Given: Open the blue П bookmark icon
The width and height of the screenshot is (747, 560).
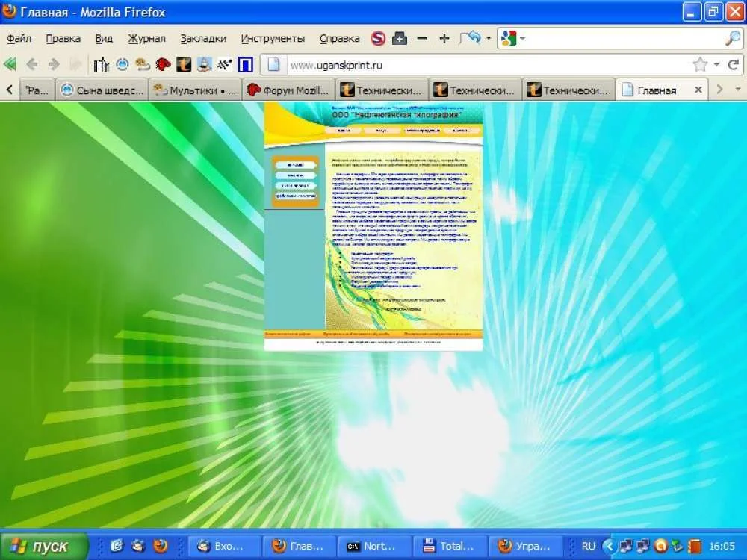Looking at the screenshot, I should 245,64.
